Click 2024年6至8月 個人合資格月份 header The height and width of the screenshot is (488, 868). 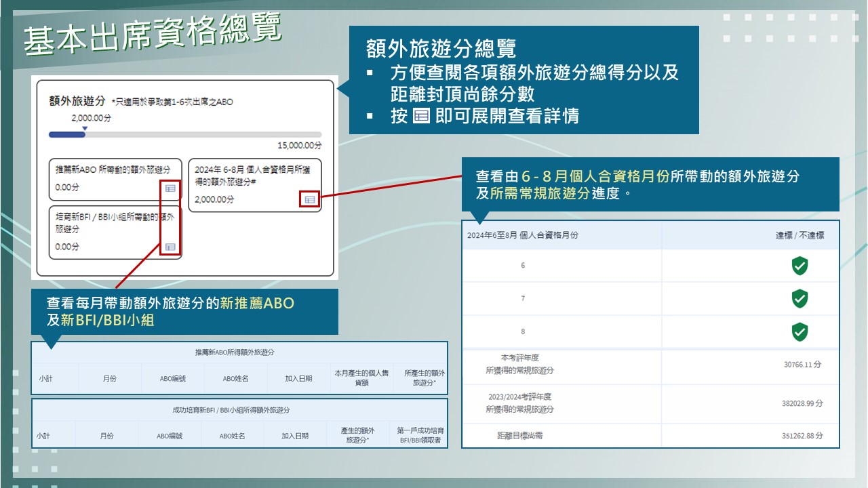coord(523,235)
